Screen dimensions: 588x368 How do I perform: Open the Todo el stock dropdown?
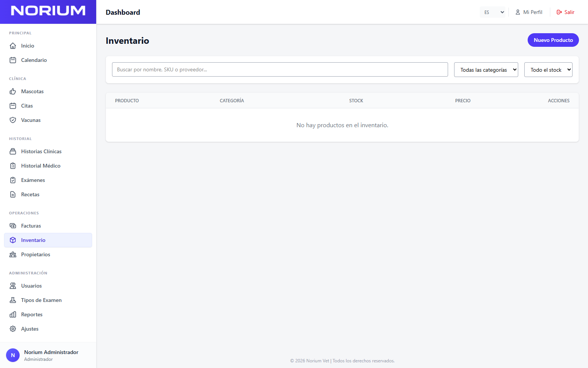click(548, 70)
